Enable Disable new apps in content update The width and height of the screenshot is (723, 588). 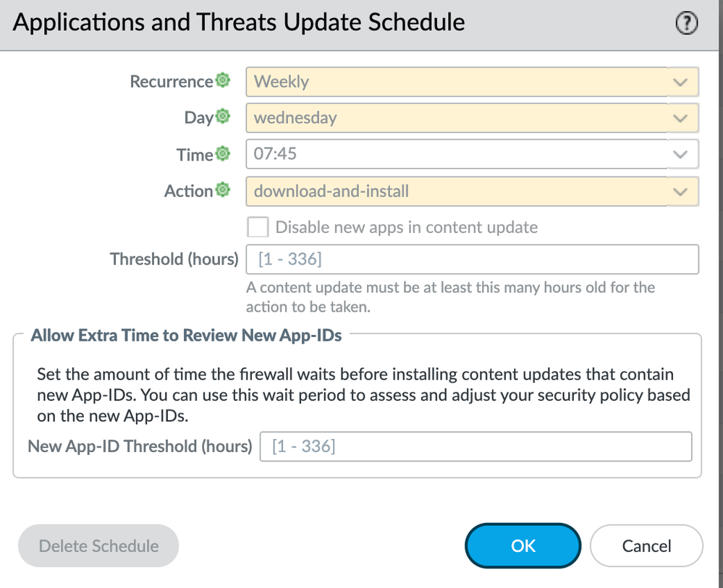[258, 228]
